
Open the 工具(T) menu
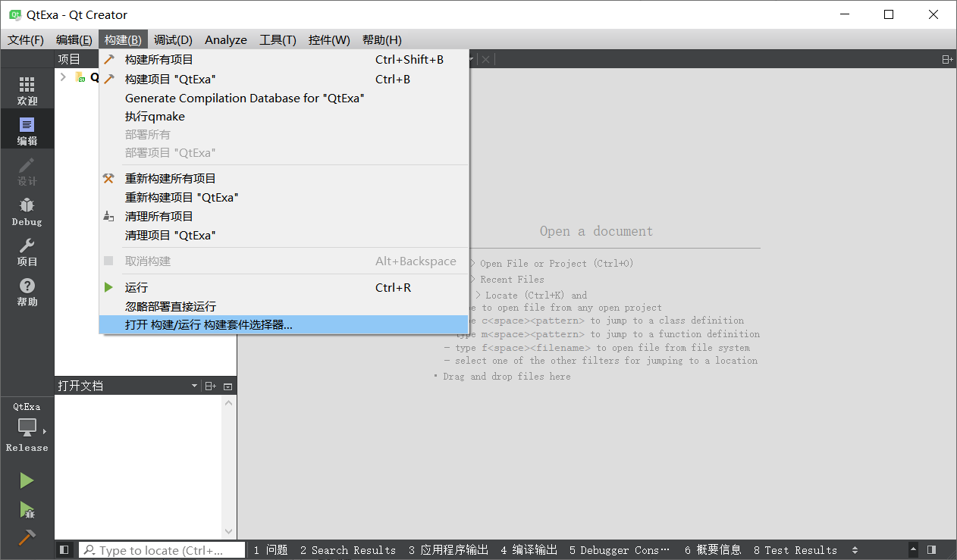278,40
